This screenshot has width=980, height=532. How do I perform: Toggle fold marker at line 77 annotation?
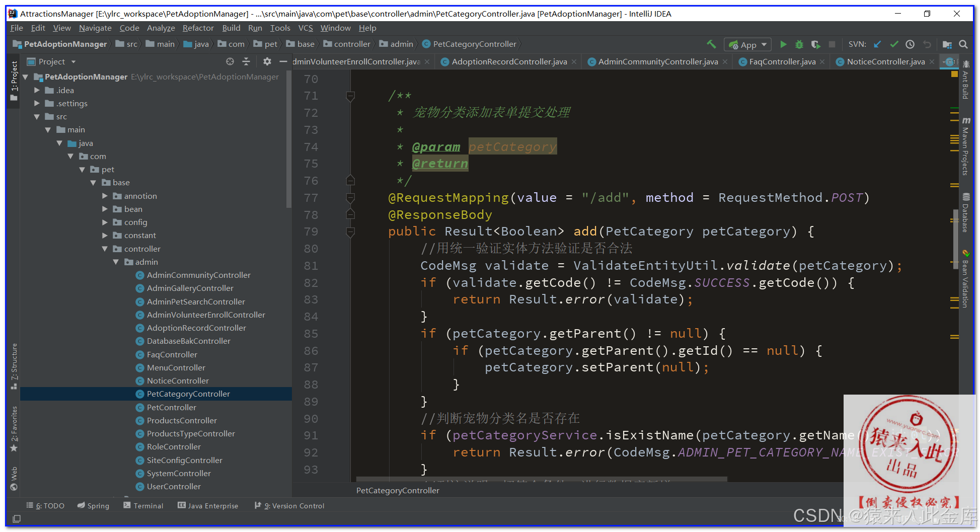(x=351, y=198)
